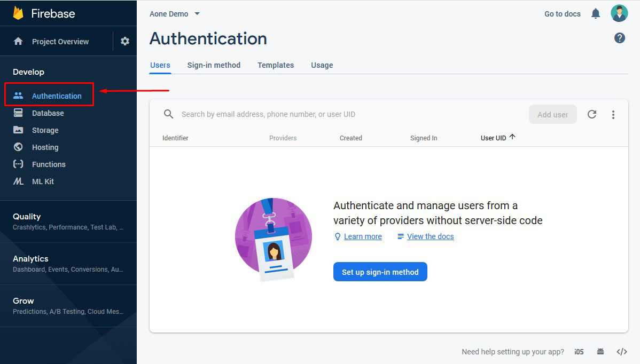Choose iOS app setup icon
The width and height of the screenshot is (640, 364).
[579, 352]
